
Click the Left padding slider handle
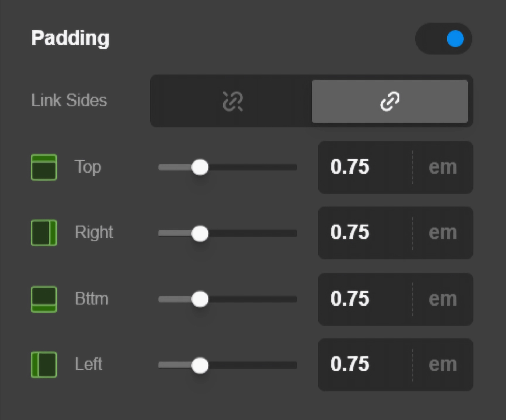point(200,365)
